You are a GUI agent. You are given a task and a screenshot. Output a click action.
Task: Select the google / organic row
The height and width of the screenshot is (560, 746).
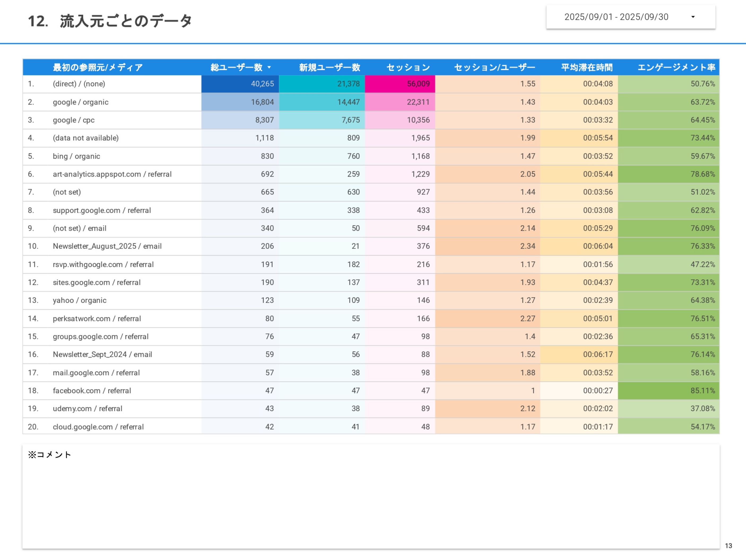click(x=81, y=102)
